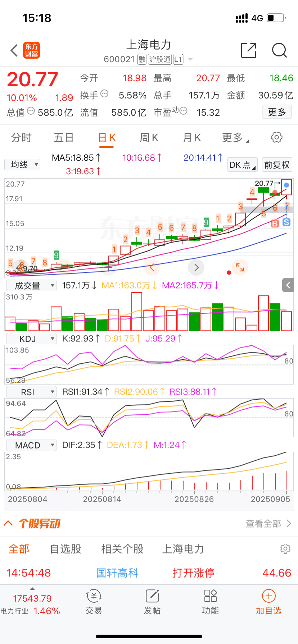
Task: Tap the red dot chart marker
Action: point(229,272)
